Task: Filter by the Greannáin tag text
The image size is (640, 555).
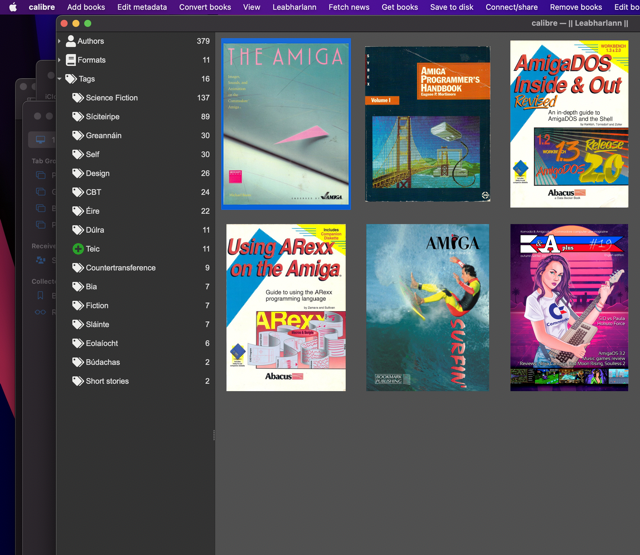Action: point(103,135)
